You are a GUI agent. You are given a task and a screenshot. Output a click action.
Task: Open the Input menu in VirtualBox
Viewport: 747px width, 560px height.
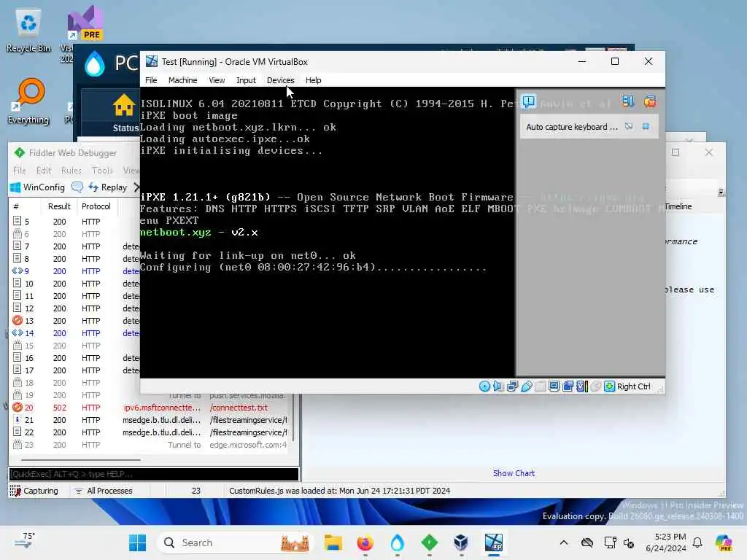[246, 80]
